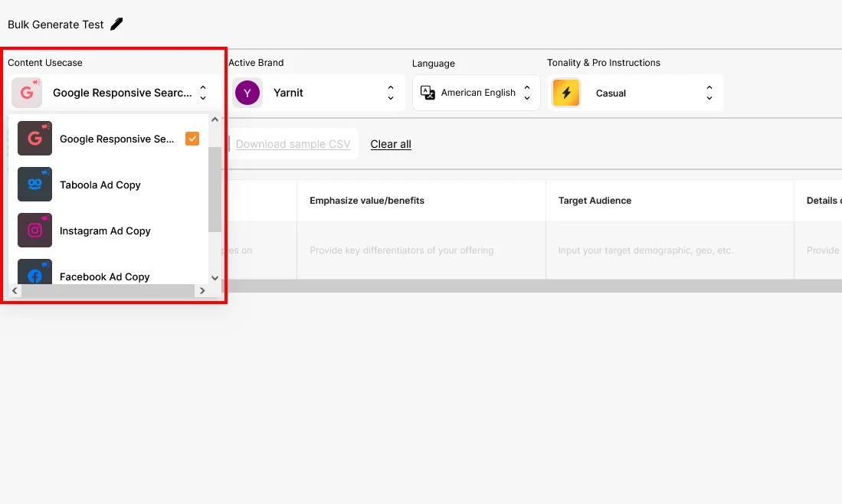Click the Google icon in Content Usecase selector
Viewport: 842px width, 504px height.
27,93
